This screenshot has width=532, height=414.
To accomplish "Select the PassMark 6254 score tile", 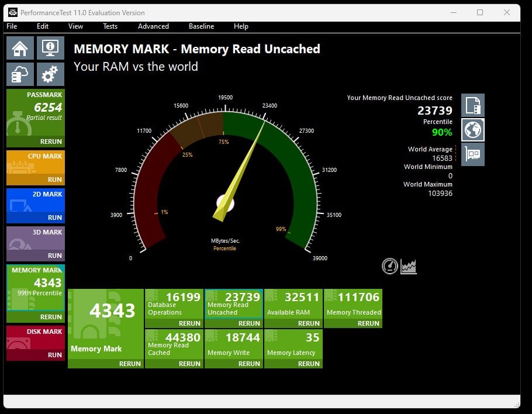I will 36,112.
